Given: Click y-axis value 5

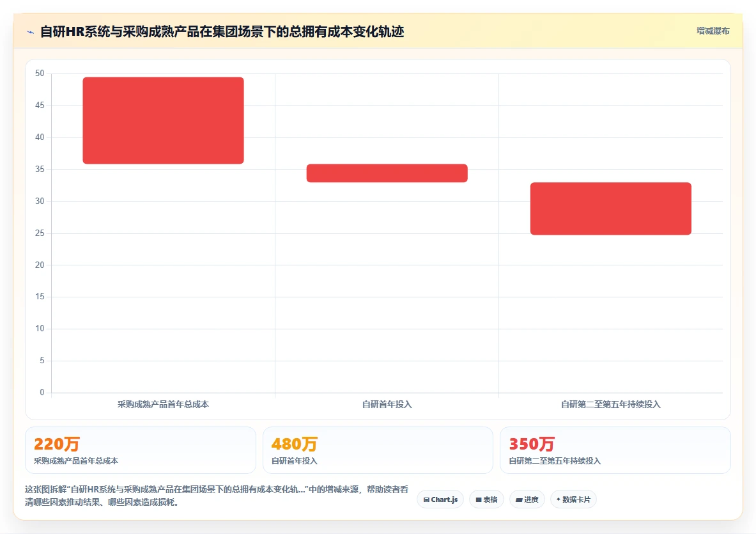Looking at the screenshot, I should [42, 360].
